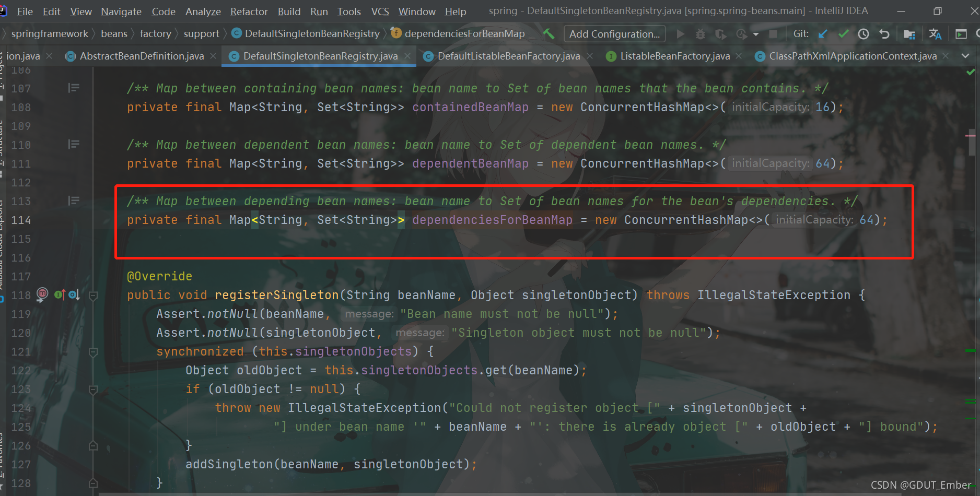Collapse if block fold at line 123
This screenshot has width=980, height=496.
[93, 389]
